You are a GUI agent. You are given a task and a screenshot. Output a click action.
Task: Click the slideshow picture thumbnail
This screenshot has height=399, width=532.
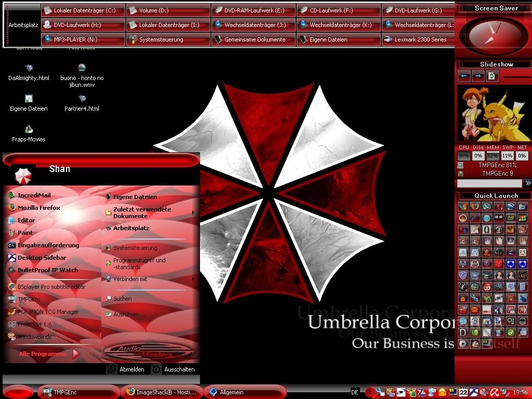click(494, 113)
